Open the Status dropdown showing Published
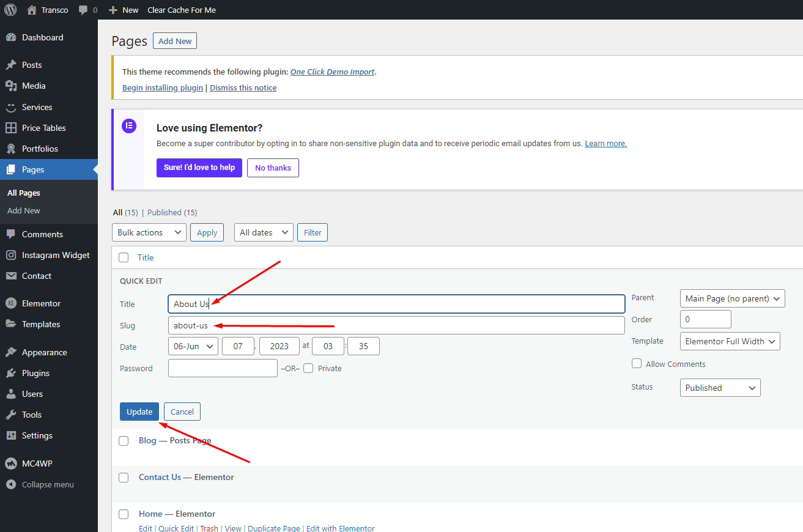Screen dimensions: 803x532 tap(720, 388)
